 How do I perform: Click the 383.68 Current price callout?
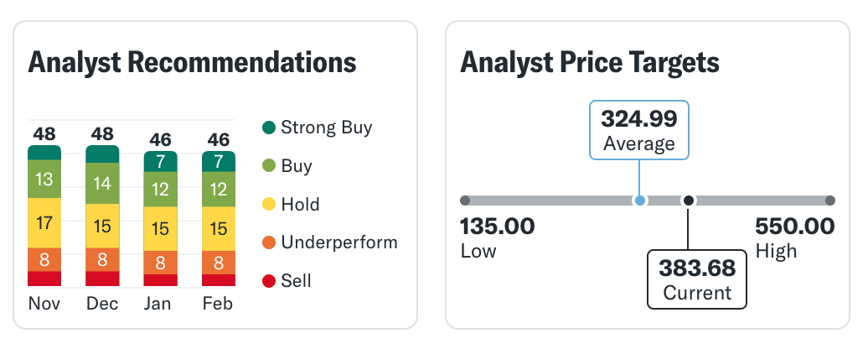point(697,279)
